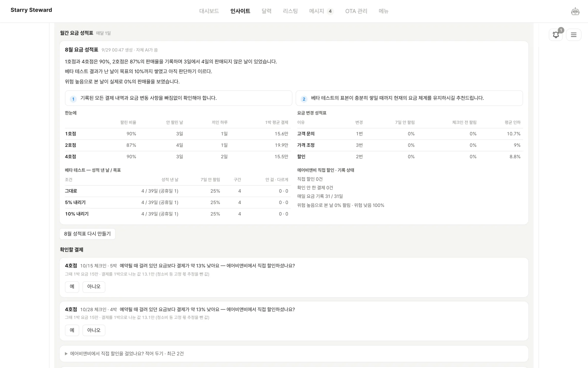Select the 인사이트 tab
This screenshot has width=588, height=368.
tap(240, 11)
